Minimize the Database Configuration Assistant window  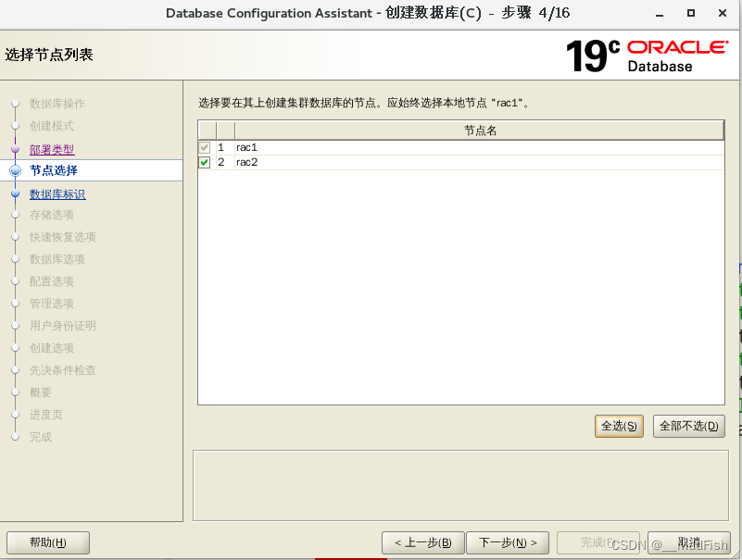660,14
